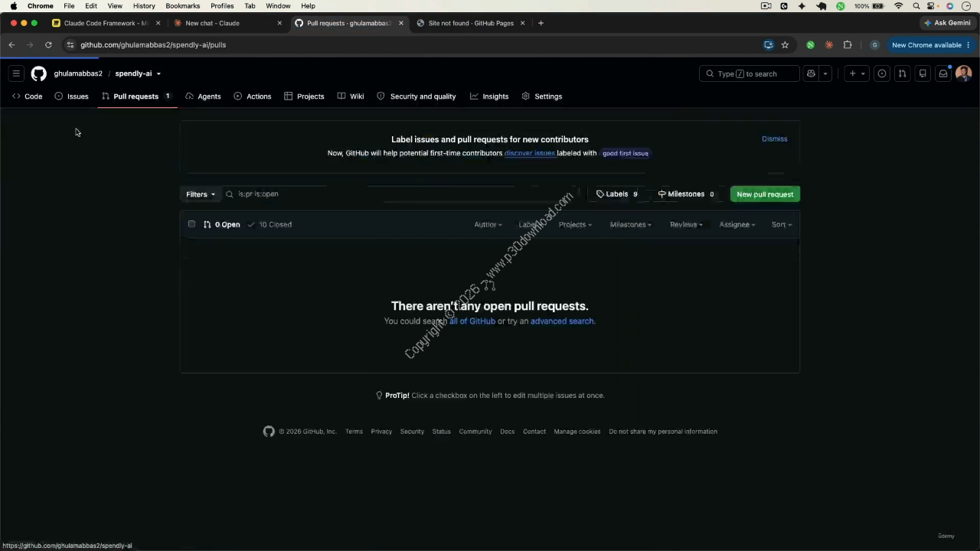The height and width of the screenshot is (551, 980).
Task: Click the good first issue label
Action: [x=625, y=153]
